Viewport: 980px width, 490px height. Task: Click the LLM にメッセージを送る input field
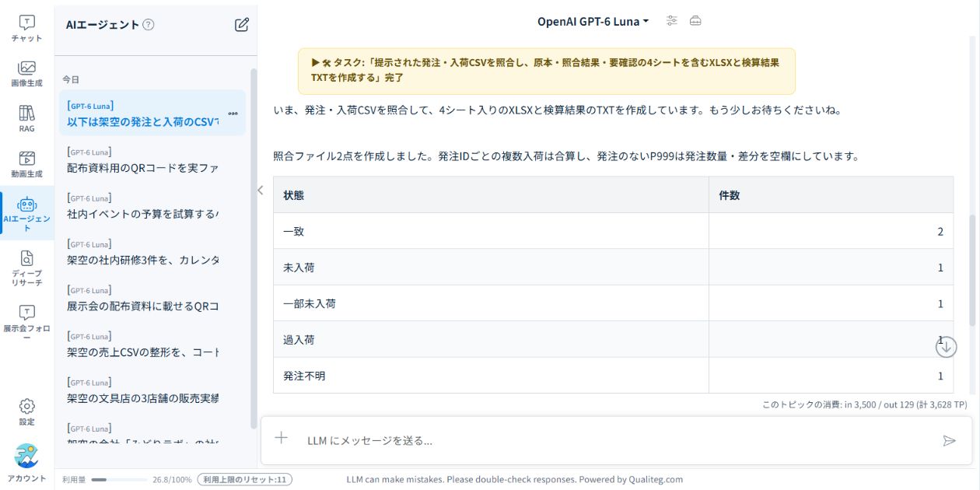tap(614, 440)
